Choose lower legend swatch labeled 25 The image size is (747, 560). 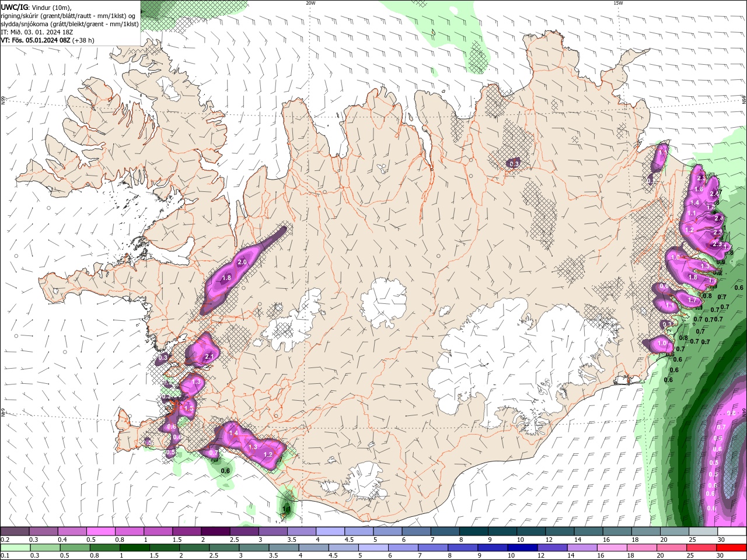coord(701,548)
